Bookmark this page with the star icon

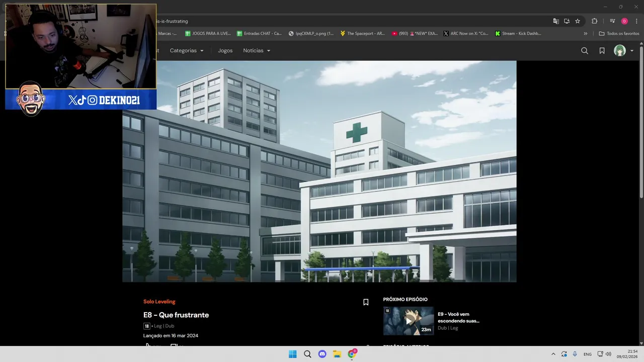tap(578, 21)
